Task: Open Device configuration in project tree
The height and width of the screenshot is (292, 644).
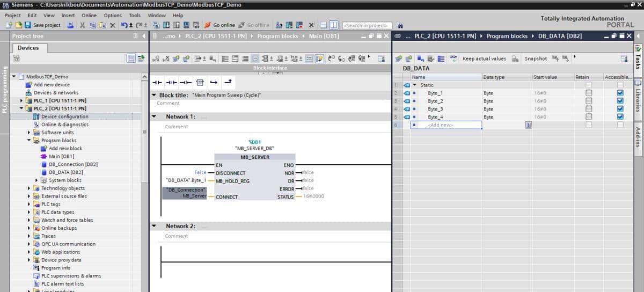Action: (x=64, y=116)
